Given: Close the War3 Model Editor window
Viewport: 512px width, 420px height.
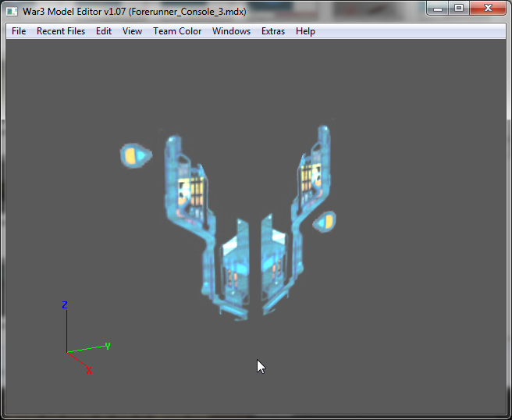Looking at the screenshot, I should click(x=488, y=9).
